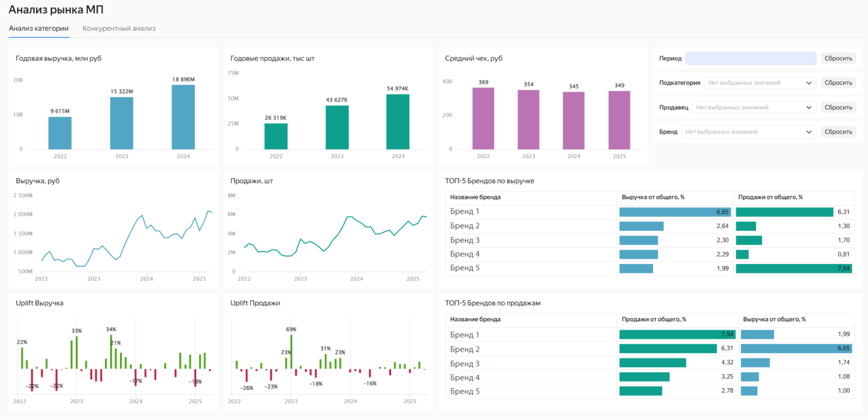Click the Период date input field

click(x=750, y=58)
